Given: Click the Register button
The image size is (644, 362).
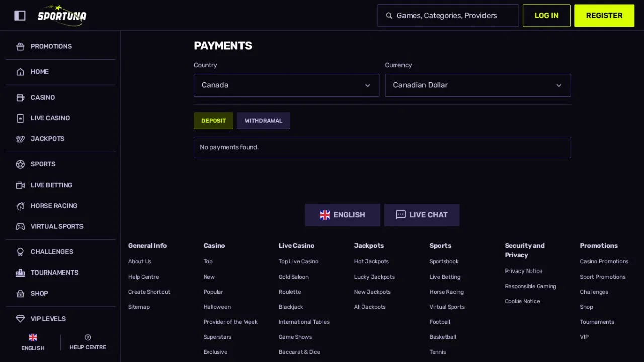Looking at the screenshot, I should pos(604,16).
